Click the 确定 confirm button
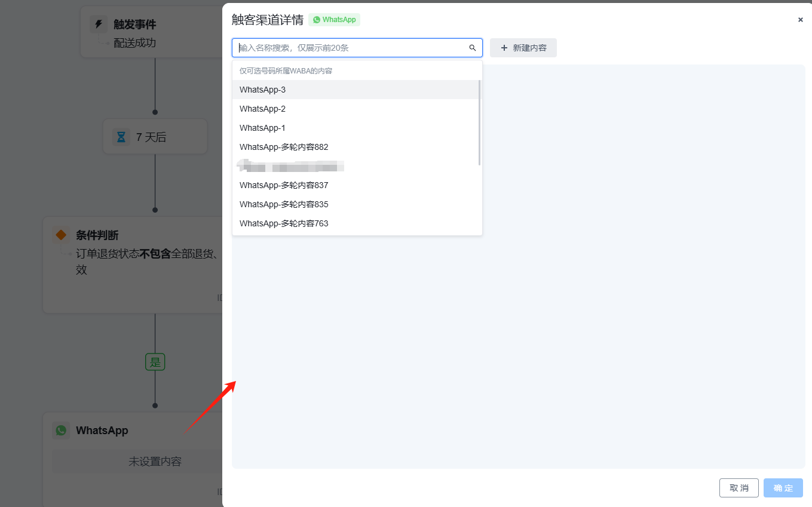This screenshot has height=507, width=812. coord(783,488)
